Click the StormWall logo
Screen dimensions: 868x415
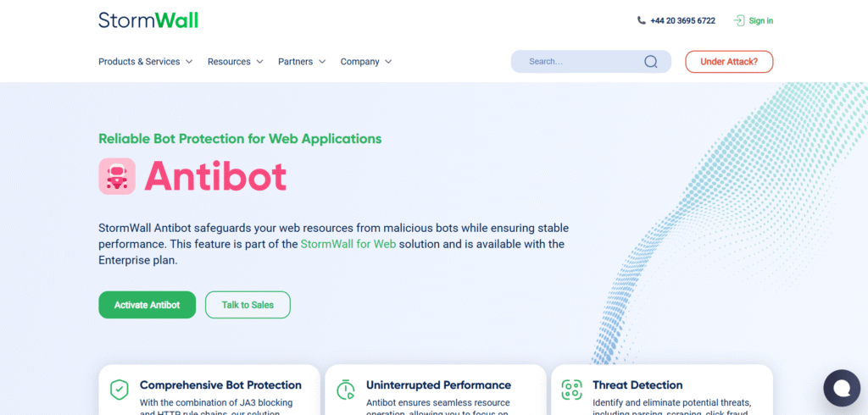tap(148, 20)
